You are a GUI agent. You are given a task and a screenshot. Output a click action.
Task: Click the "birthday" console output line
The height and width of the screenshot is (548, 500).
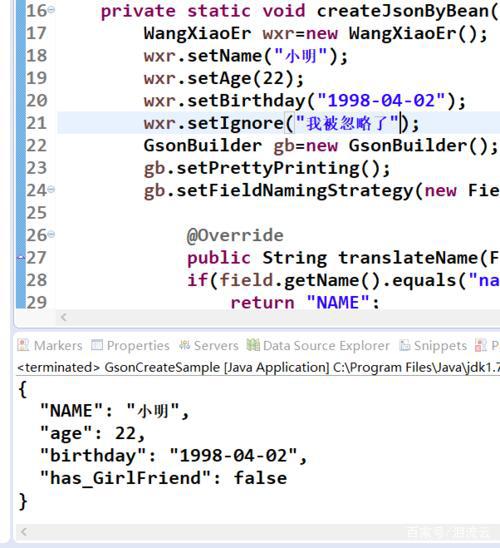click(174, 456)
